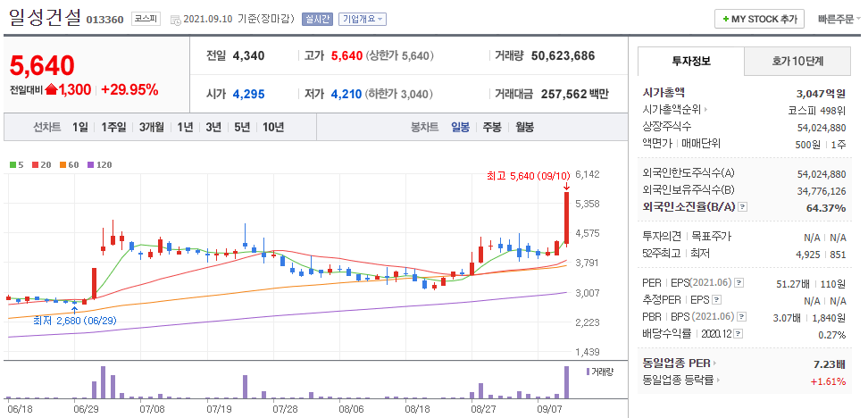Click the 동일업종 PER value 7.23배
This screenshot has height=418, width=868.
(828, 364)
